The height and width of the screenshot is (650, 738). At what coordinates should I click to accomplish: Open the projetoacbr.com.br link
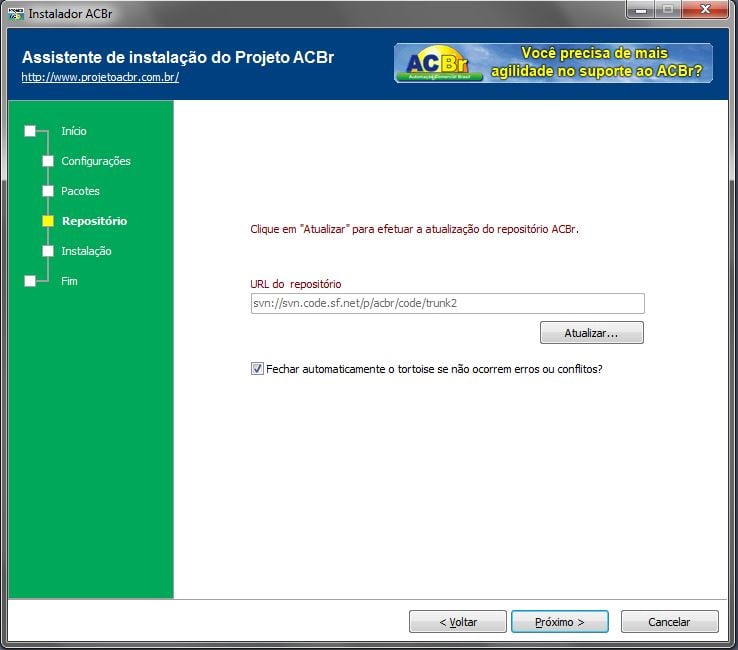[100, 77]
